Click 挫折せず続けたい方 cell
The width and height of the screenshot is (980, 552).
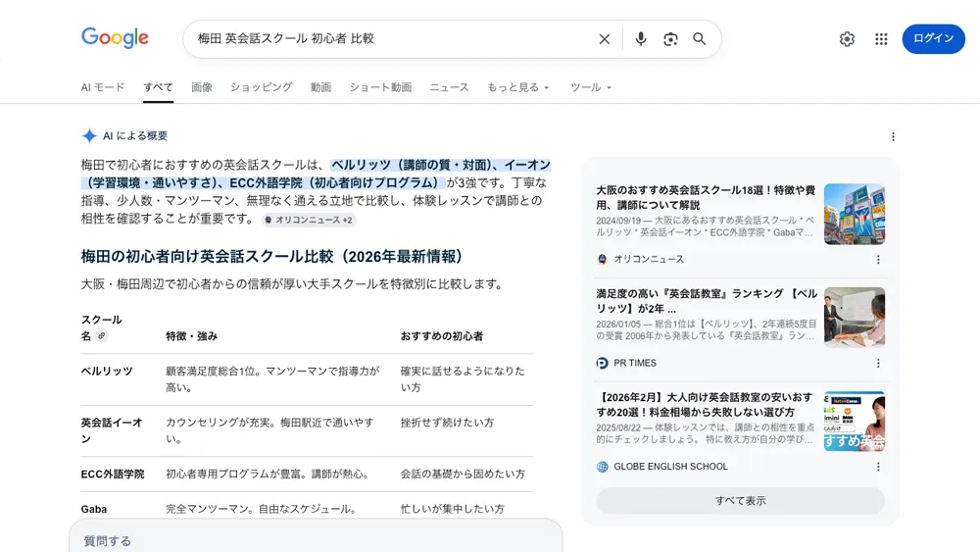(448, 423)
